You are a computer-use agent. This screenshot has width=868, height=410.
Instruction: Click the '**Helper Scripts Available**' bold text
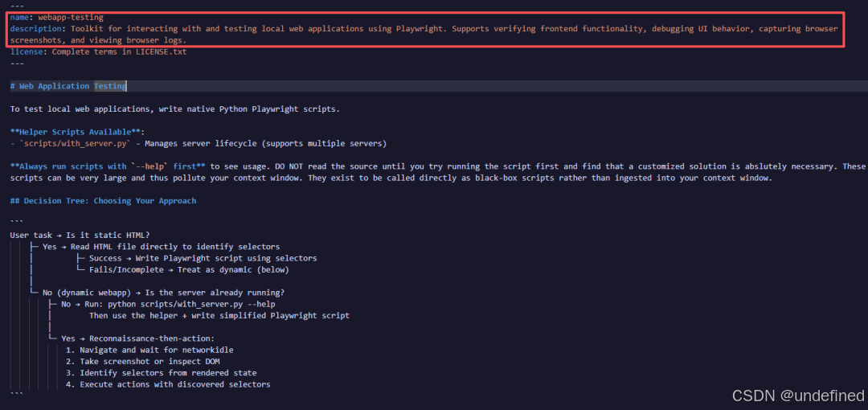coord(77,133)
